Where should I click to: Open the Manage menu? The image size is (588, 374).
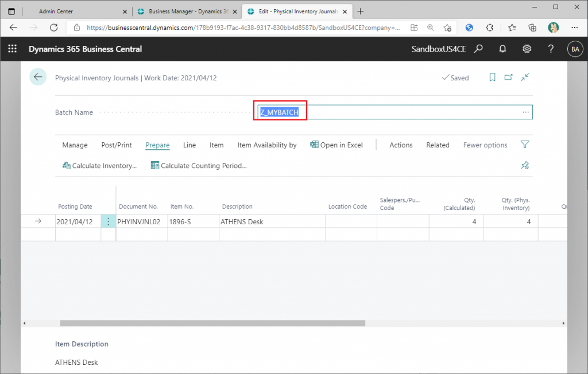(75, 145)
